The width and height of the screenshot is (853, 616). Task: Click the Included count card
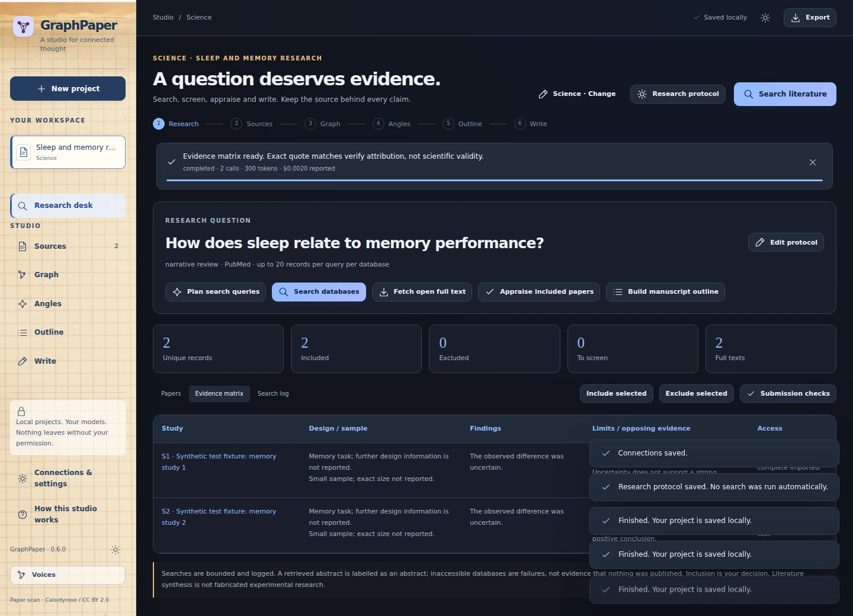(356, 349)
